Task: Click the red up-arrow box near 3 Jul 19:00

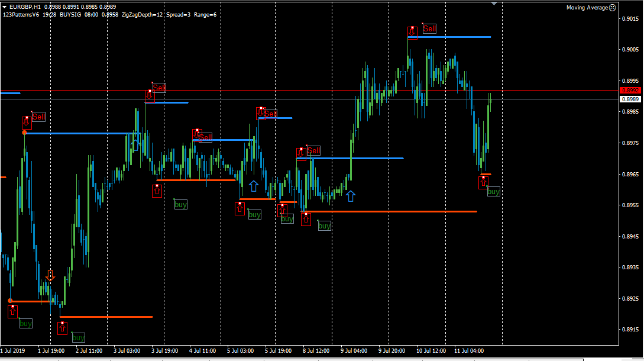Action: click(x=157, y=191)
